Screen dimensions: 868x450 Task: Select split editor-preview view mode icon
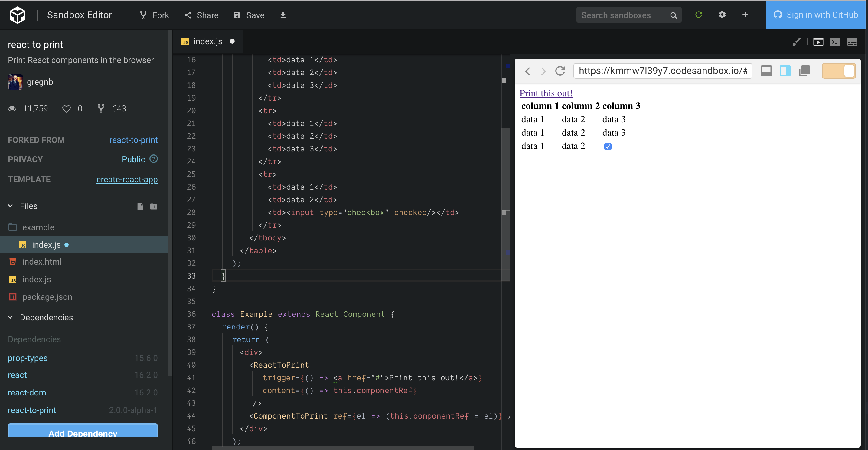coord(785,71)
